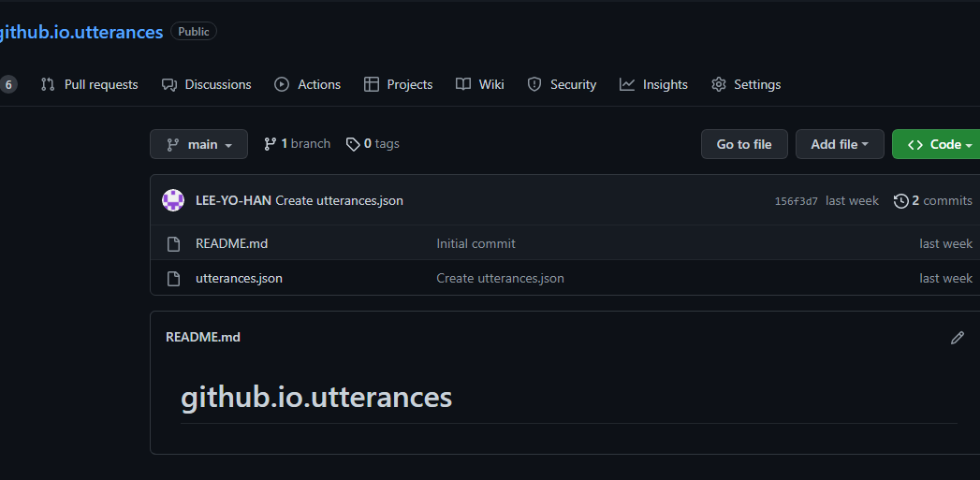Click last week timestamp in README.md row
980x480 pixels.
(x=945, y=244)
